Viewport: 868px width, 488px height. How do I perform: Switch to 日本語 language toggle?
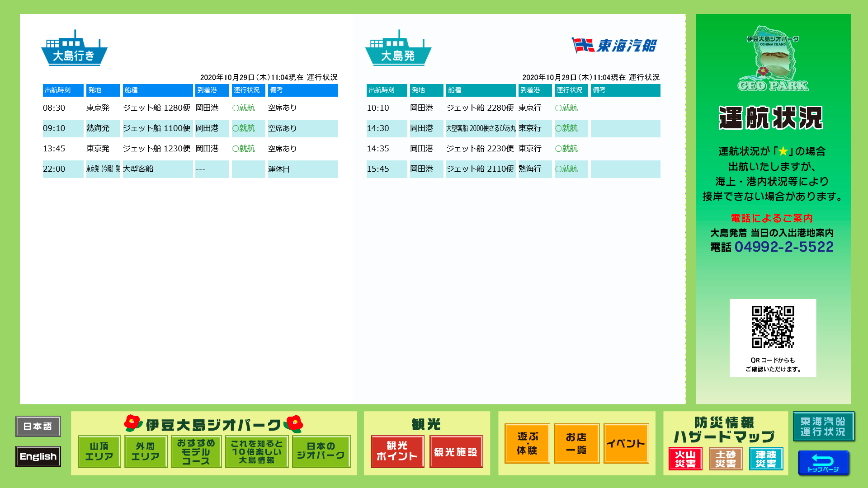(38, 426)
